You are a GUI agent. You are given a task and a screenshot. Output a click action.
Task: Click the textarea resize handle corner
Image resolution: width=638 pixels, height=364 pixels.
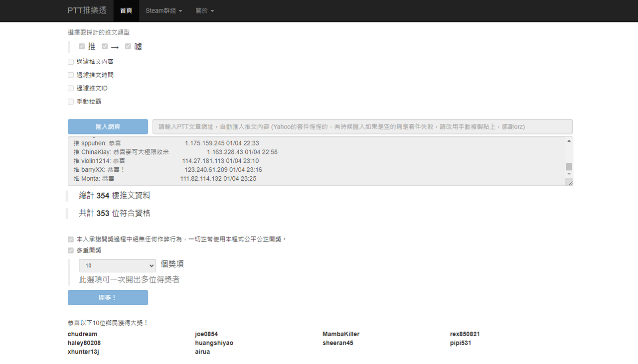pos(569,182)
